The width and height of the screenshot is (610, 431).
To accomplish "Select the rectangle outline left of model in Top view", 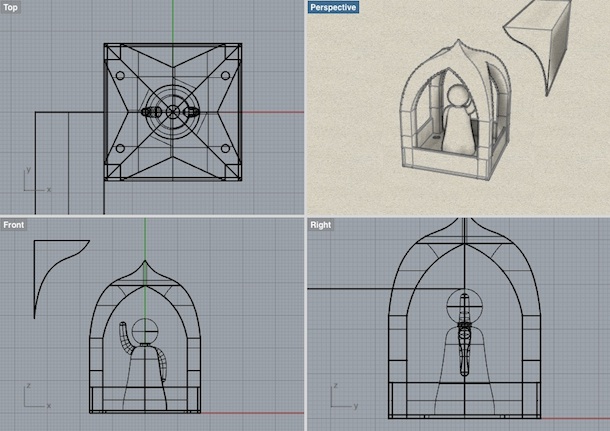I will [x=36, y=160].
